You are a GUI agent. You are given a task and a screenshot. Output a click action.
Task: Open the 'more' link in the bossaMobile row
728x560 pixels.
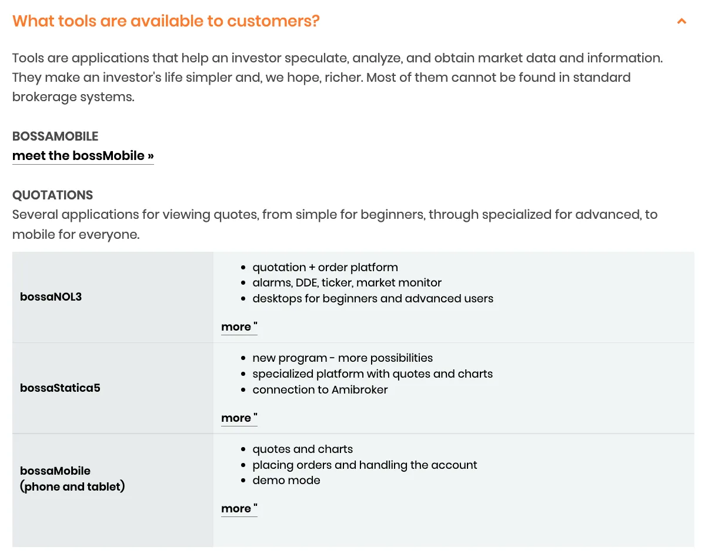coord(239,509)
